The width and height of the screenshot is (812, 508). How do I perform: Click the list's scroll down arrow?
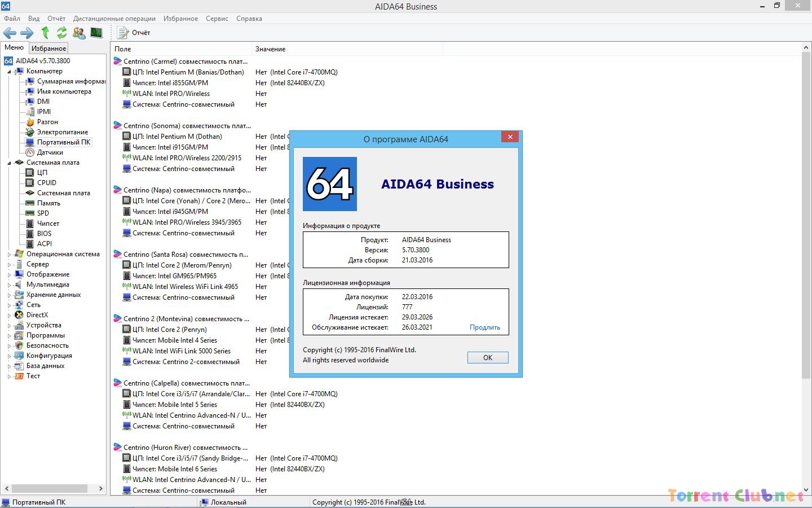806,490
